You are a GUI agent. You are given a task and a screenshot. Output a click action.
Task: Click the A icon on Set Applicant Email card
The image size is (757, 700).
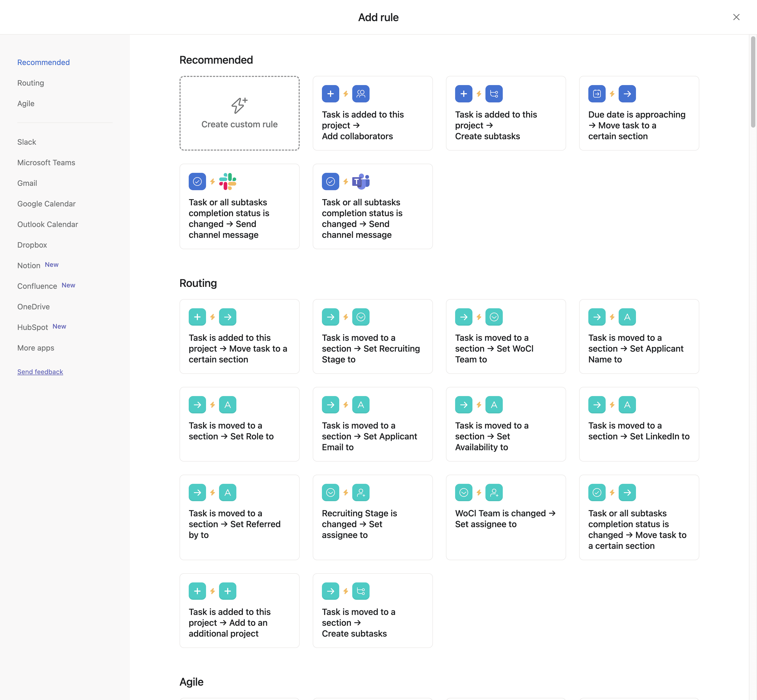(x=361, y=405)
